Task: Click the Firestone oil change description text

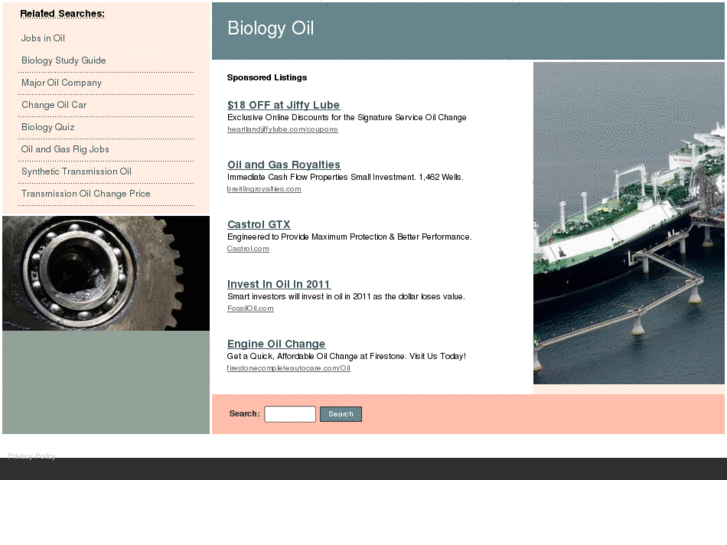Action: point(346,356)
